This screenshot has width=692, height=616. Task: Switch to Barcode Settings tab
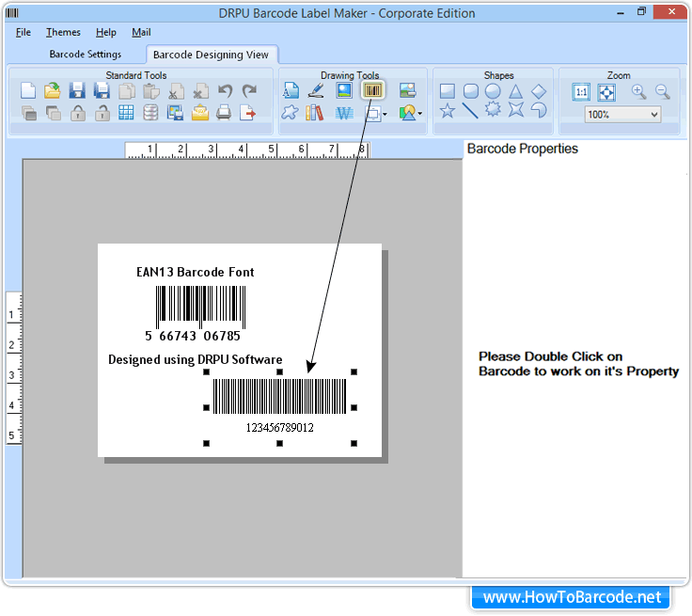tap(86, 54)
